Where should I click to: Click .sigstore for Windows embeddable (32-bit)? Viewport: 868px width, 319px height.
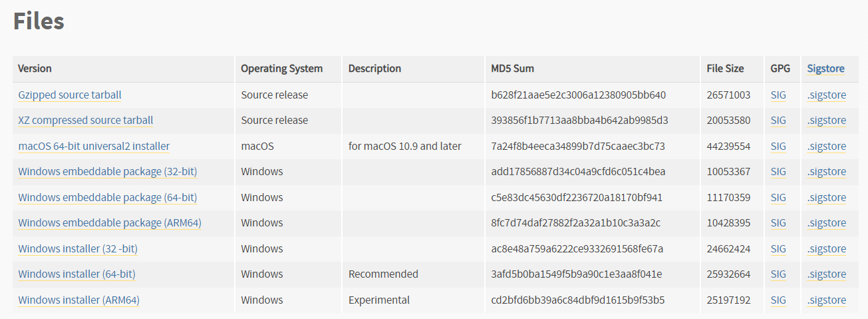(827, 172)
